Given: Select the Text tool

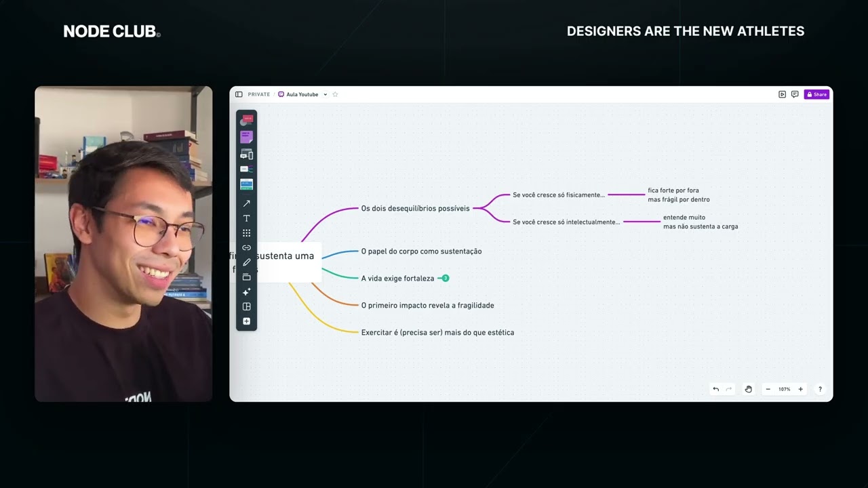Looking at the screenshot, I should (246, 218).
